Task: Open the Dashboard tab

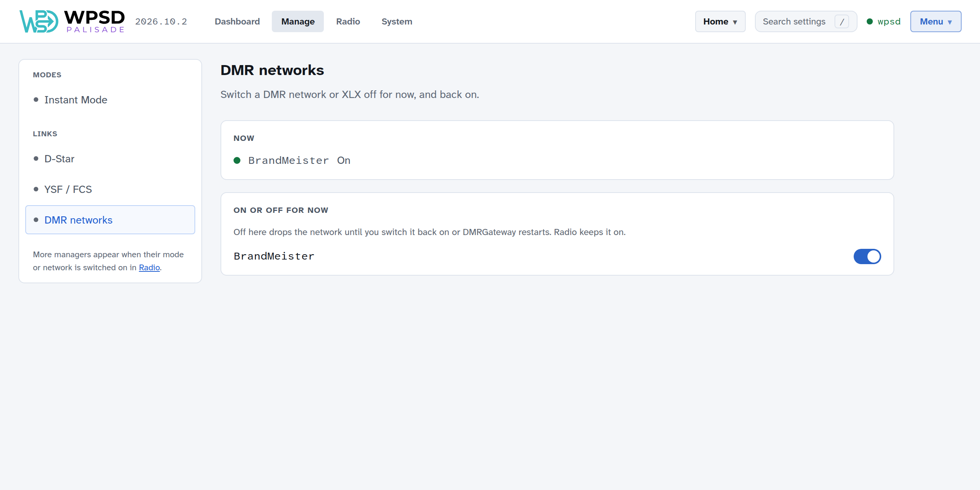Action: (x=237, y=21)
